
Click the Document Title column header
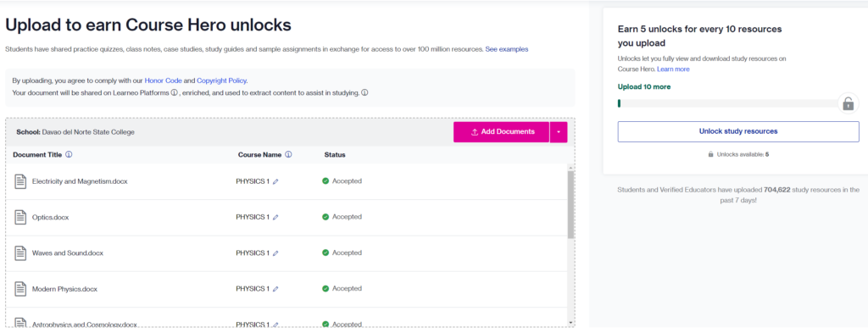click(37, 155)
